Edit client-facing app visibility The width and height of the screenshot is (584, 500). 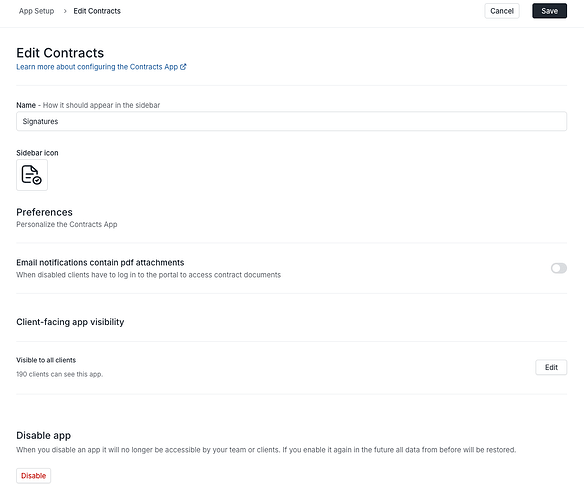coord(551,367)
